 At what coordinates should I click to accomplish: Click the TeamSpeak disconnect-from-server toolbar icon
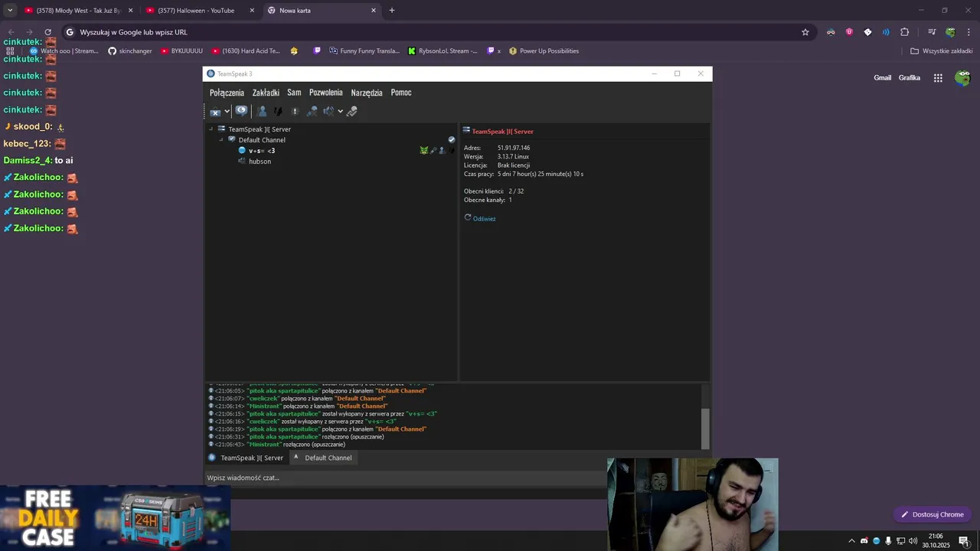pyautogui.click(x=215, y=112)
